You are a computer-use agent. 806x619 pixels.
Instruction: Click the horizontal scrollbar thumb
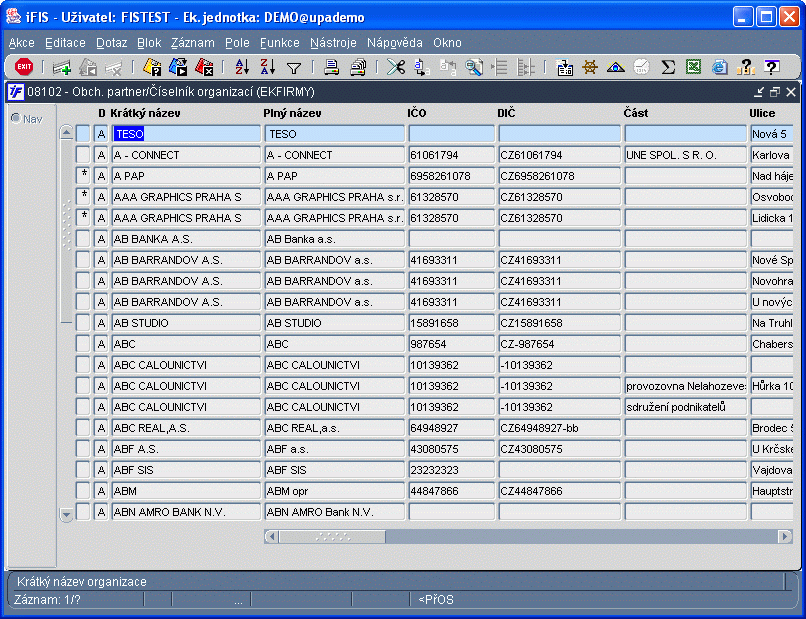(333, 537)
